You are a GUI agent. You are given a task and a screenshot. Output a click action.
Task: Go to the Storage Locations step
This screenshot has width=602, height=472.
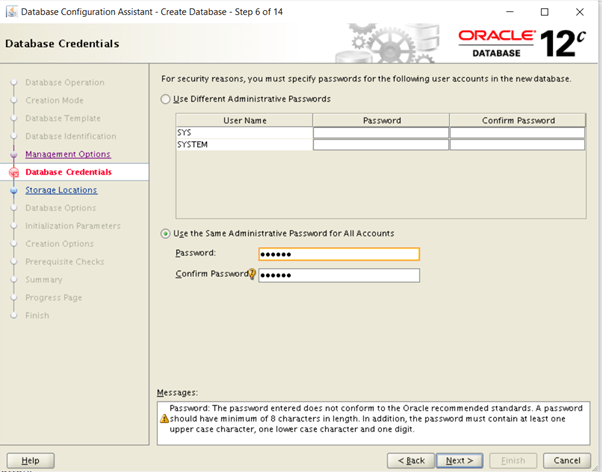point(61,190)
